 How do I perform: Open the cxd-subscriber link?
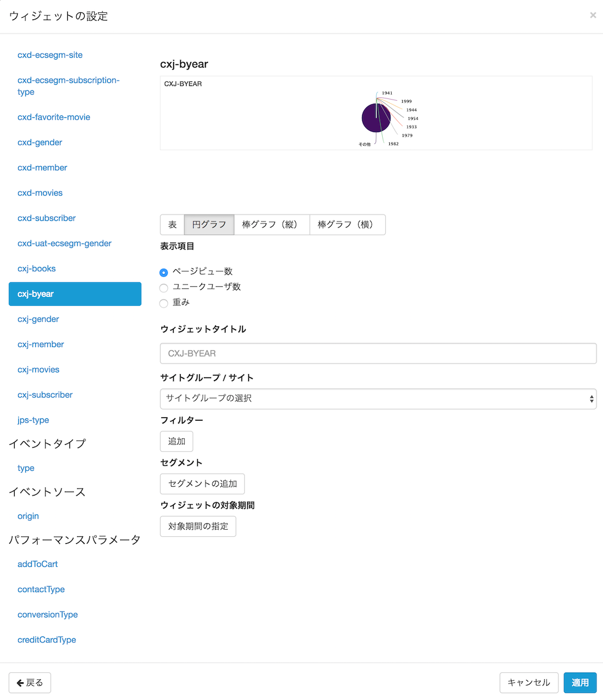pos(47,218)
